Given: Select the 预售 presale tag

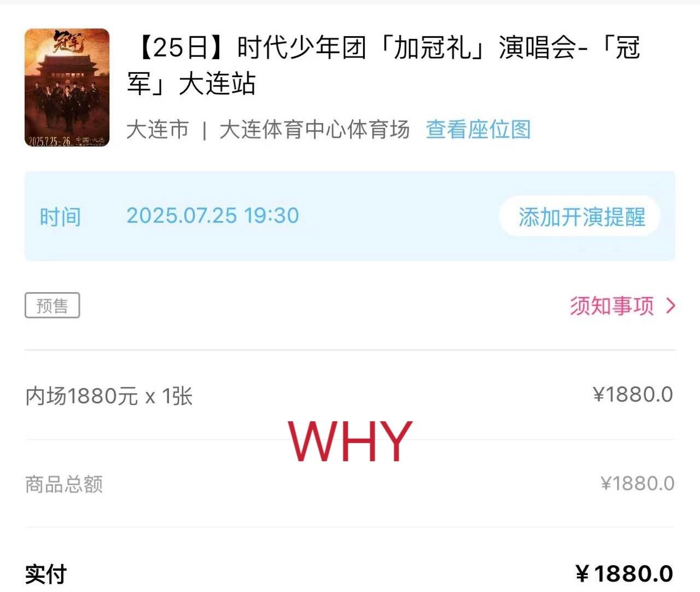Looking at the screenshot, I should pyautogui.click(x=52, y=305).
